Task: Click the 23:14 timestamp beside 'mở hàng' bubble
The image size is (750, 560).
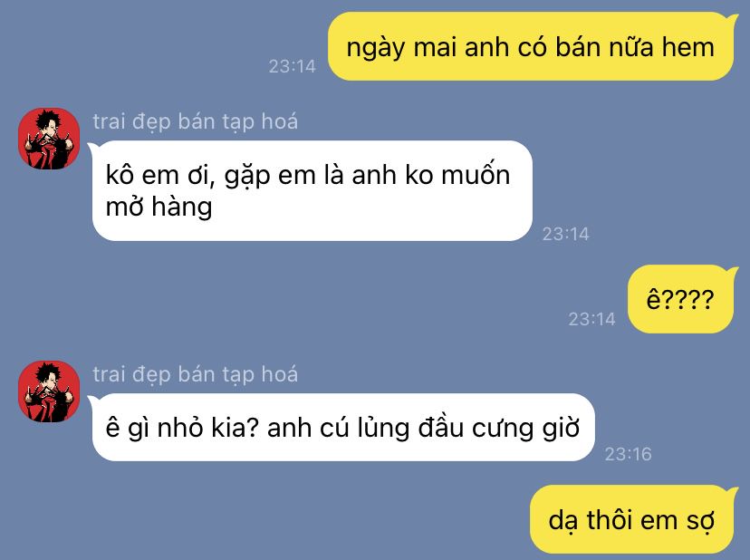Action: (566, 234)
